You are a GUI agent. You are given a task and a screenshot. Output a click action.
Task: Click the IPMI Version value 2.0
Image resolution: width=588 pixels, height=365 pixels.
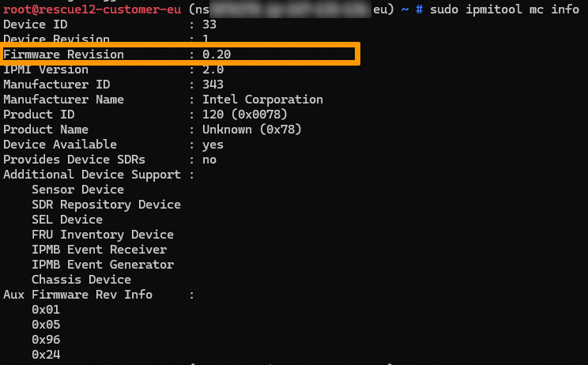tap(213, 70)
